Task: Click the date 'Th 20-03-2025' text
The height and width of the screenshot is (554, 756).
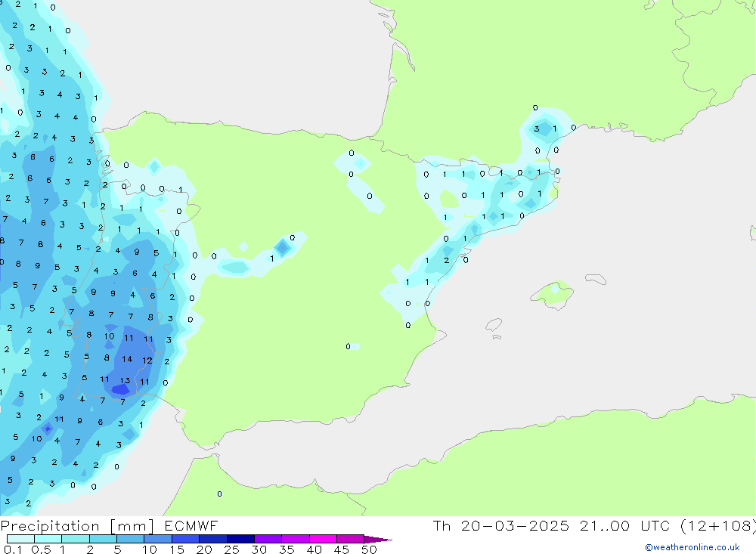Action: (x=500, y=525)
